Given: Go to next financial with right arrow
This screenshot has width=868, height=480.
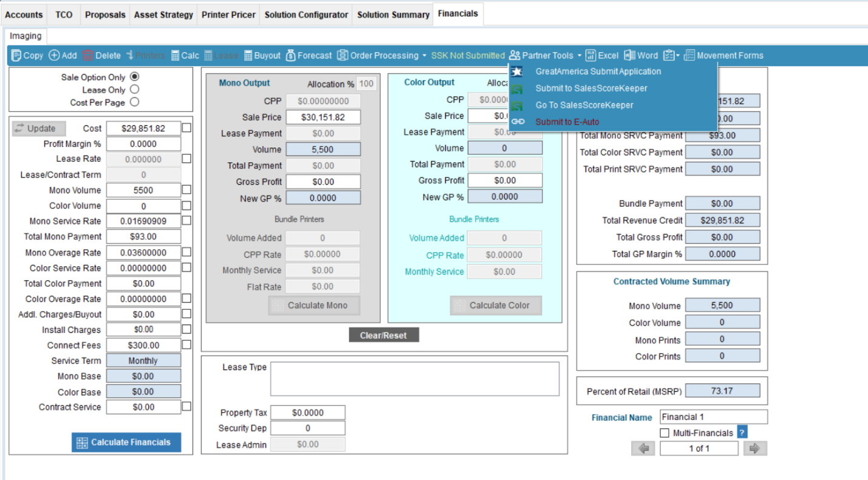Looking at the screenshot, I should [755, 448].
